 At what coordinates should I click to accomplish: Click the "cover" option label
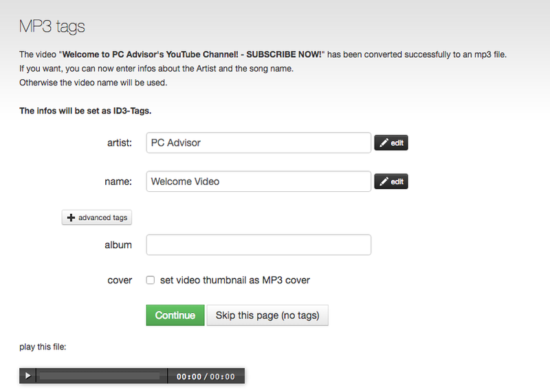point(119,280)
